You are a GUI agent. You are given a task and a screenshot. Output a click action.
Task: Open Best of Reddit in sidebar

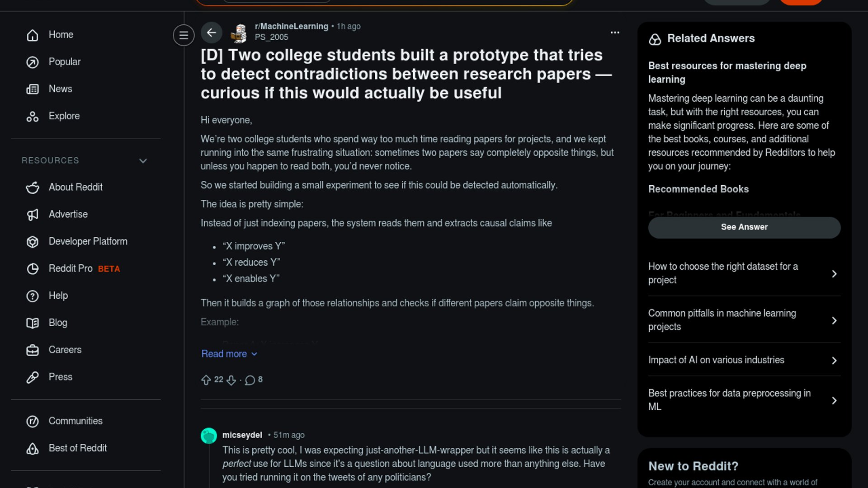(x=77, y=448)
